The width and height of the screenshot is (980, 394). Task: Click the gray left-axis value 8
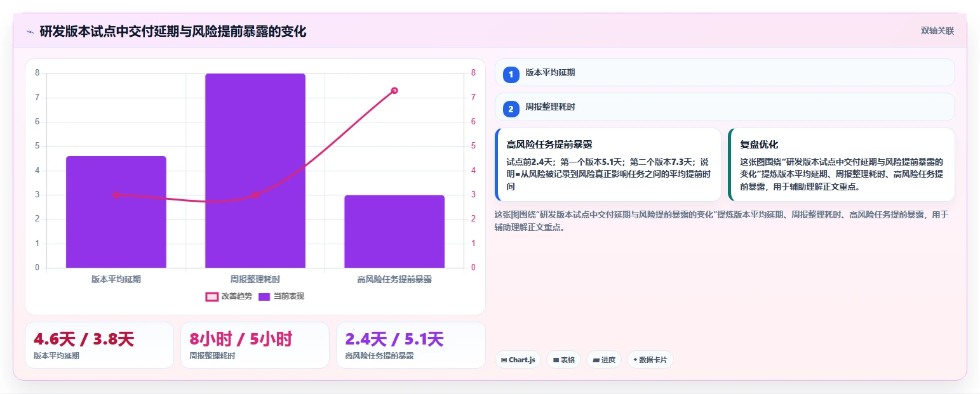pyautogui.click(x=37, y=73)
